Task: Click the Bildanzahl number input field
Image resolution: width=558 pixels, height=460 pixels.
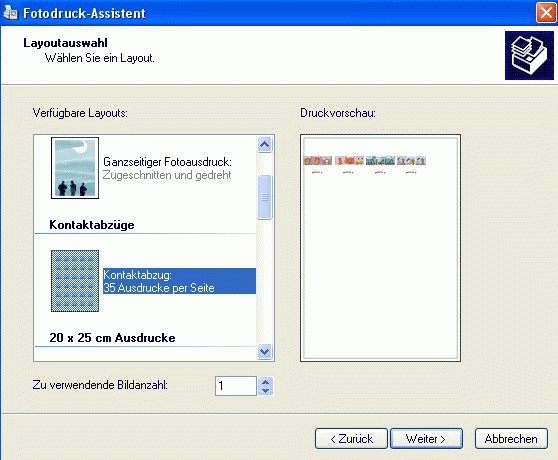Action: click(x=236, y=386)
